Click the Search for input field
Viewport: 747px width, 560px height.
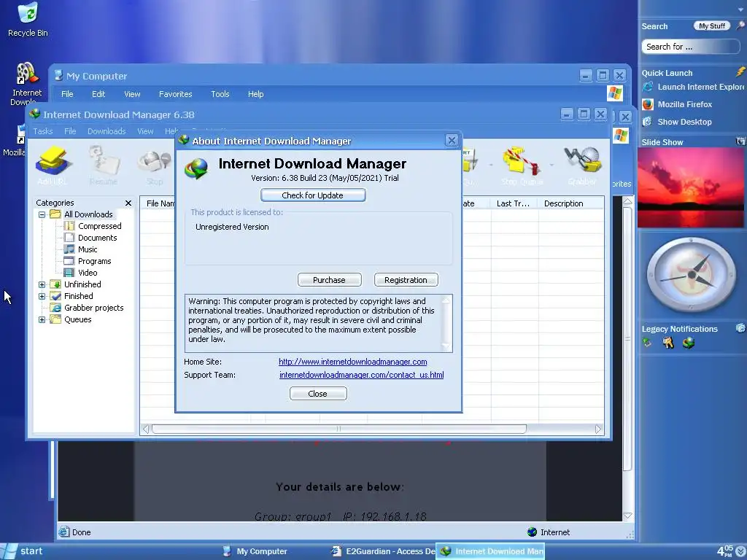pyautogui.click(x=691, y=47)
